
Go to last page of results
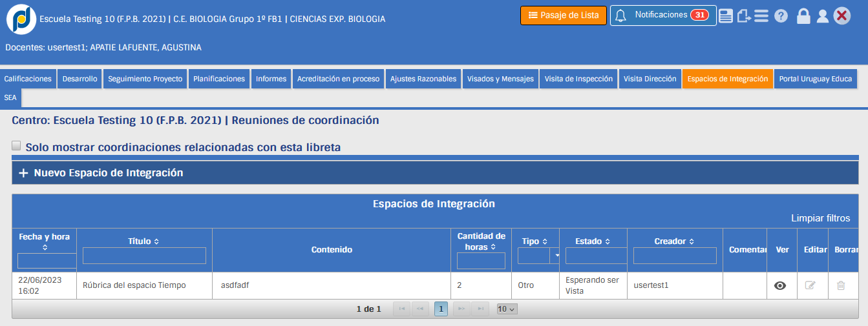point(480,309)
